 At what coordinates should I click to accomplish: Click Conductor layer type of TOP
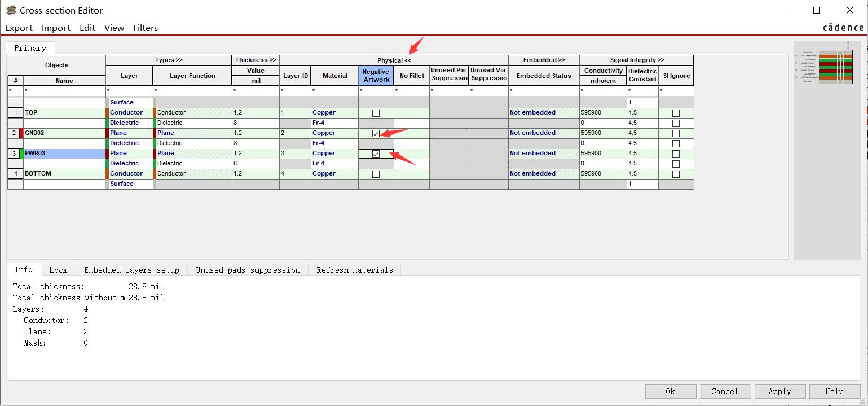click(x=129, y=113)
